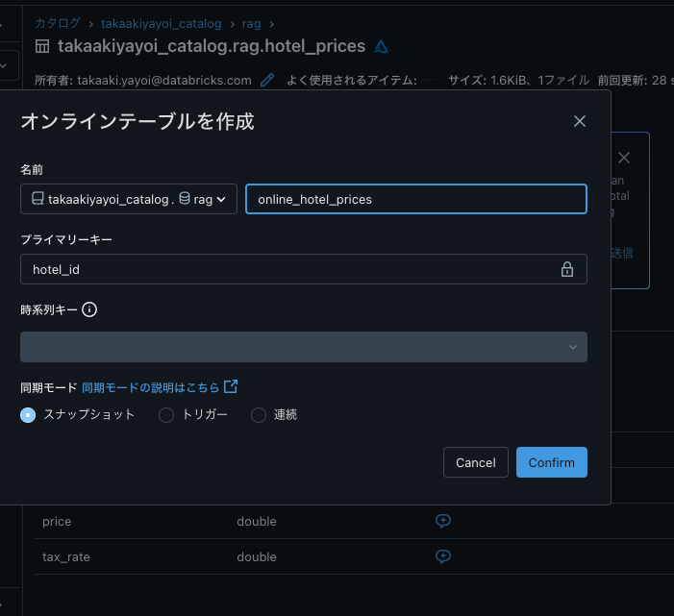This screenshot has width=674, height=616.
Task: Click the price column name
Action: (x=57, y=521)
